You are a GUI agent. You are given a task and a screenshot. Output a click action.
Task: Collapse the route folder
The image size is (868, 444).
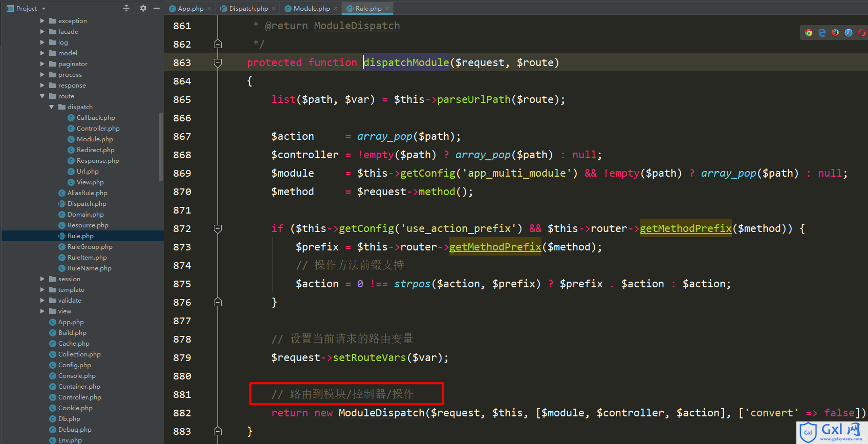point(42,96)
